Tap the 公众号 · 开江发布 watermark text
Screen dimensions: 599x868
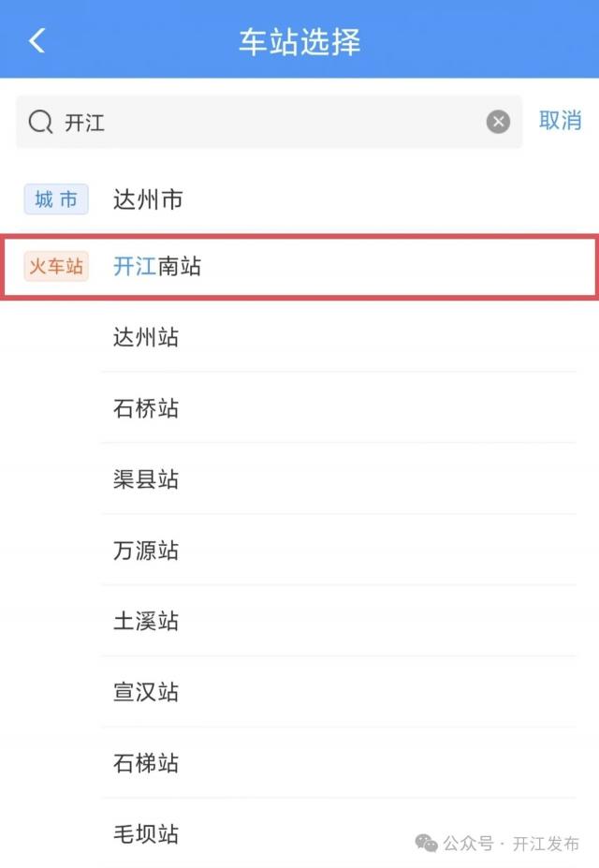click(x=511, y=844)
